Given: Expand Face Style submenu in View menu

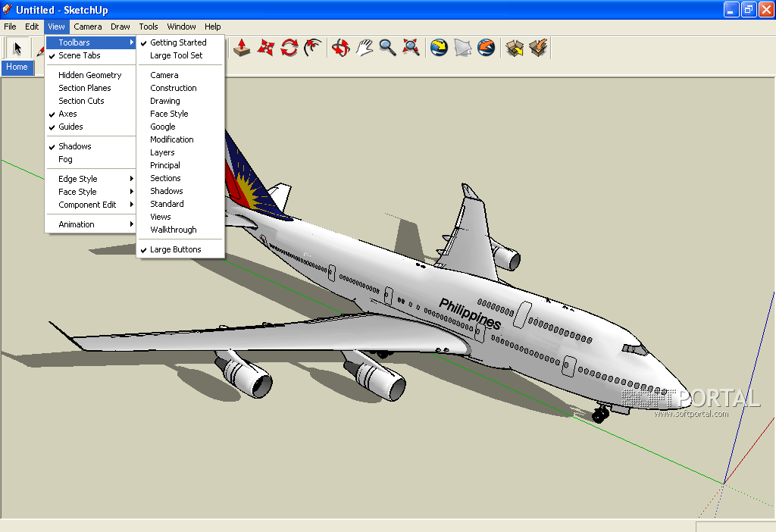Looking at the screenshot, I should pos(91,192).
